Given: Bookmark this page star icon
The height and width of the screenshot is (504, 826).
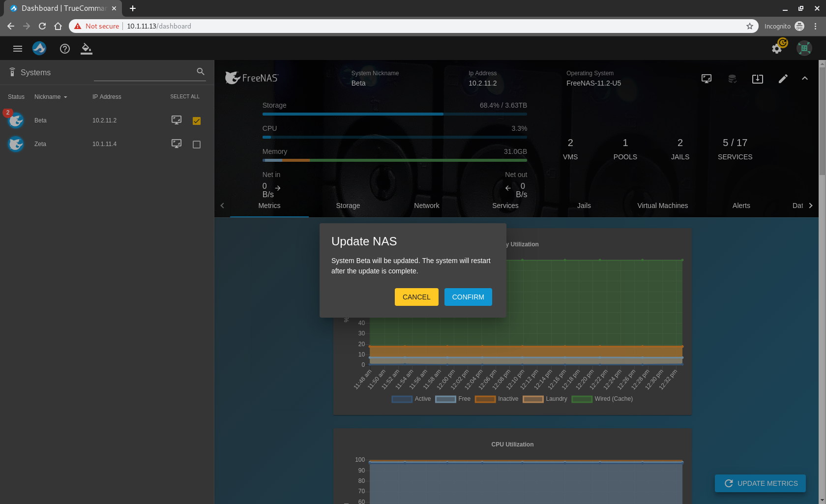Looking at the screenshot, I should 750,26.
